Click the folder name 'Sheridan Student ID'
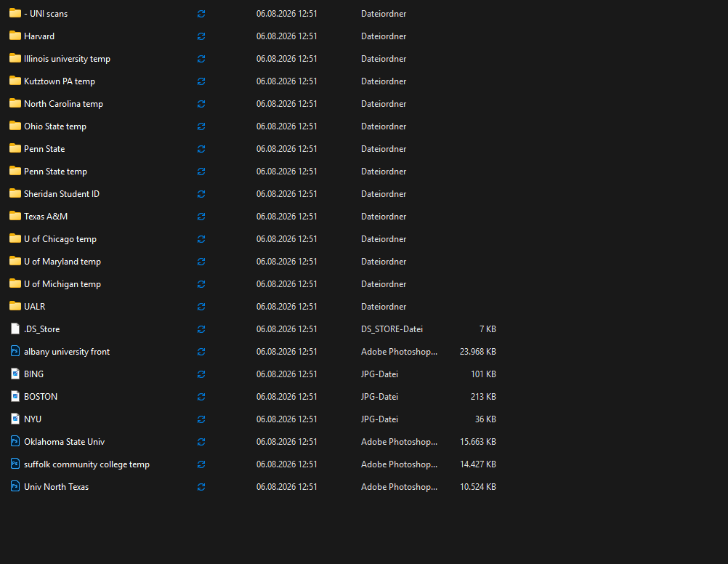The width and height of the screenshot is (728, 564). [x=62, y=194]
